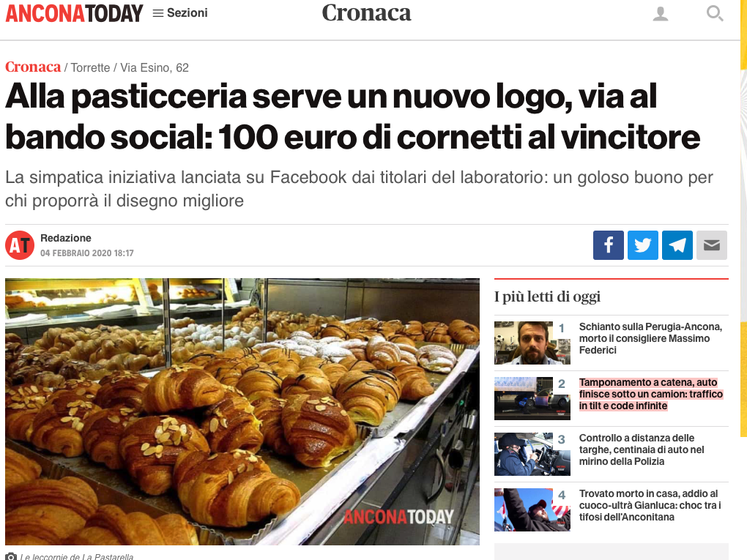This screenshot has width=747, height=560.
Task: Open the Sezioni hamburger menu
Action: pos(180,13)
